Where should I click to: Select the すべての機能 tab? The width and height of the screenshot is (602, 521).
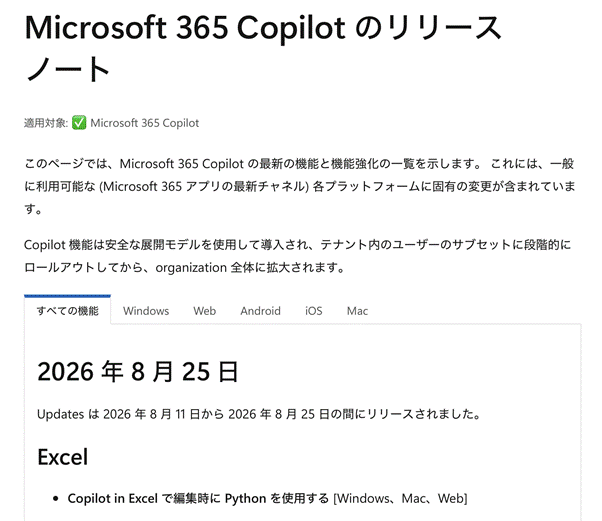coord(68,311)
